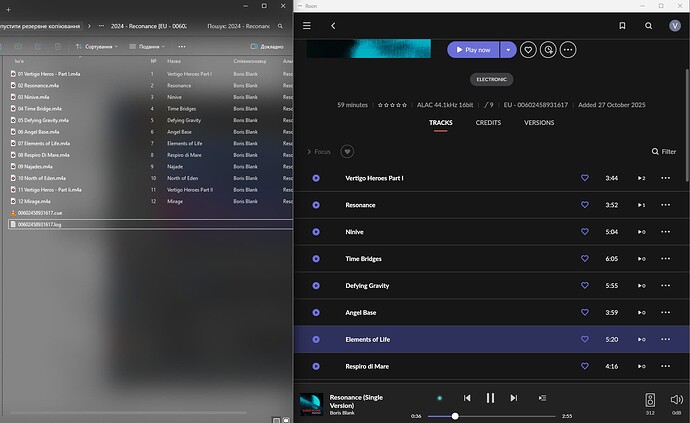This screenshot has width=690, height=423.
Task: Toggle the heart filter next to Focus
Action: [347, 152]
